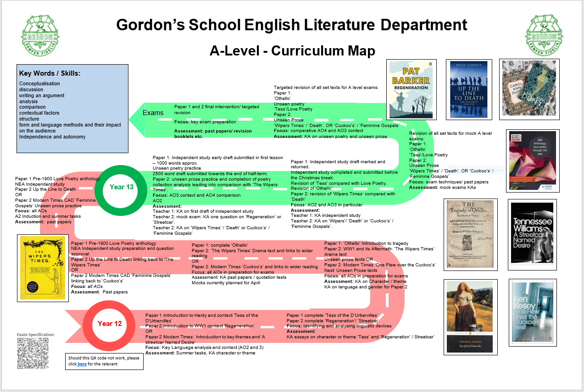The image size is (584, 392).
Task: Click the line 'Paper 1: complete 'Othello''
Action: [220, 245]
